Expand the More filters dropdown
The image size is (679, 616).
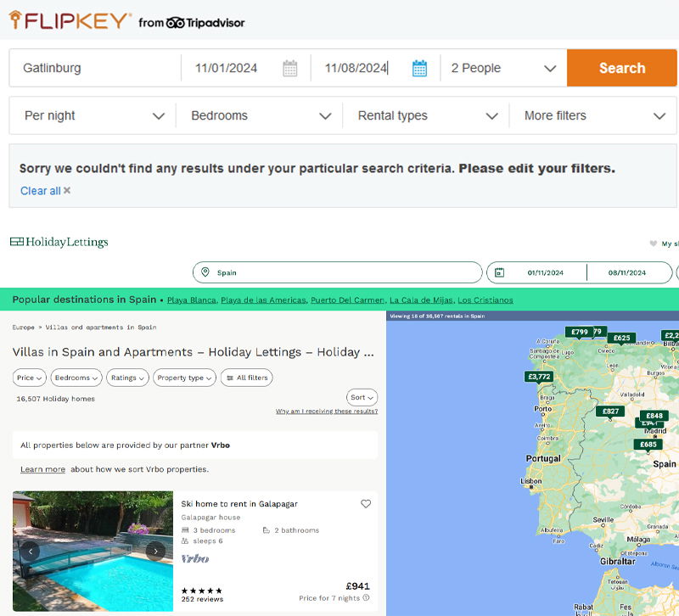tap(593, 116)
